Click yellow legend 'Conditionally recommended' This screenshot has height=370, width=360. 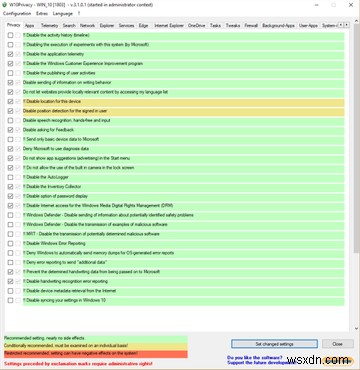[95, 346]
